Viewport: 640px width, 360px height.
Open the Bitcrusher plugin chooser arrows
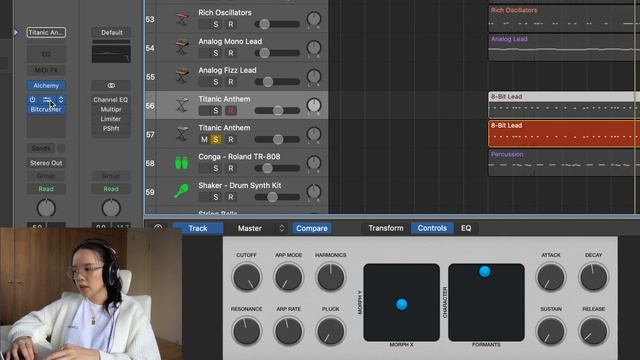[61, 99]
